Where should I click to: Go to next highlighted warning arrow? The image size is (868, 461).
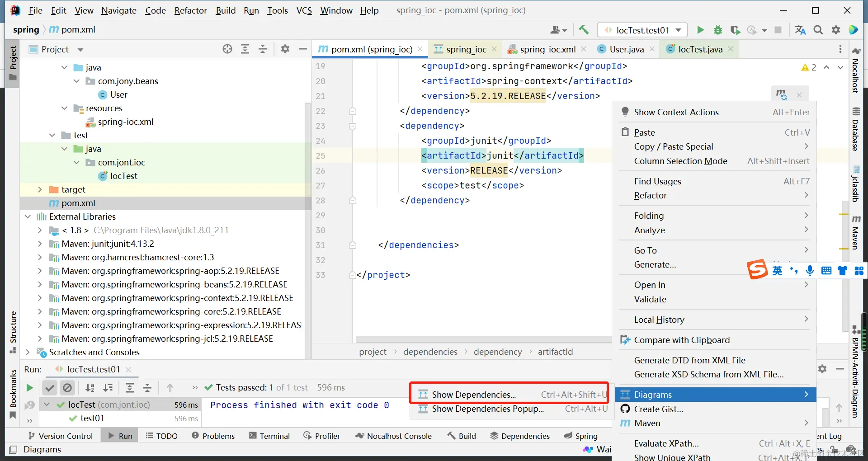click(x=840, y=67)
